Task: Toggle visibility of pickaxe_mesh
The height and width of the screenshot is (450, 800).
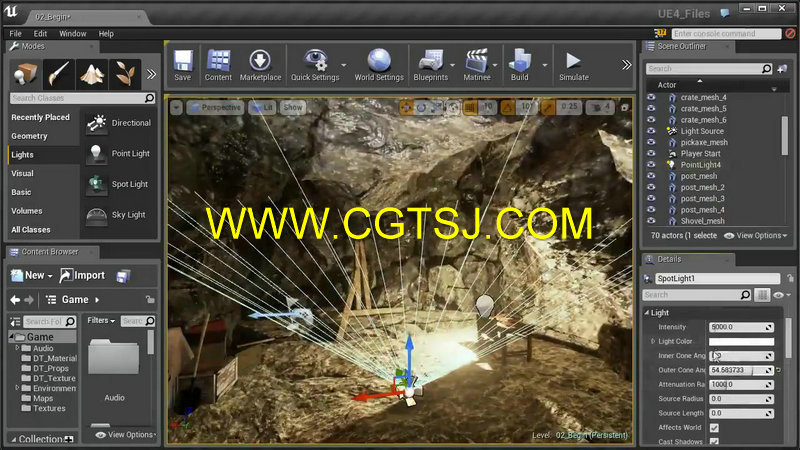Action: (x=651, y=142)
